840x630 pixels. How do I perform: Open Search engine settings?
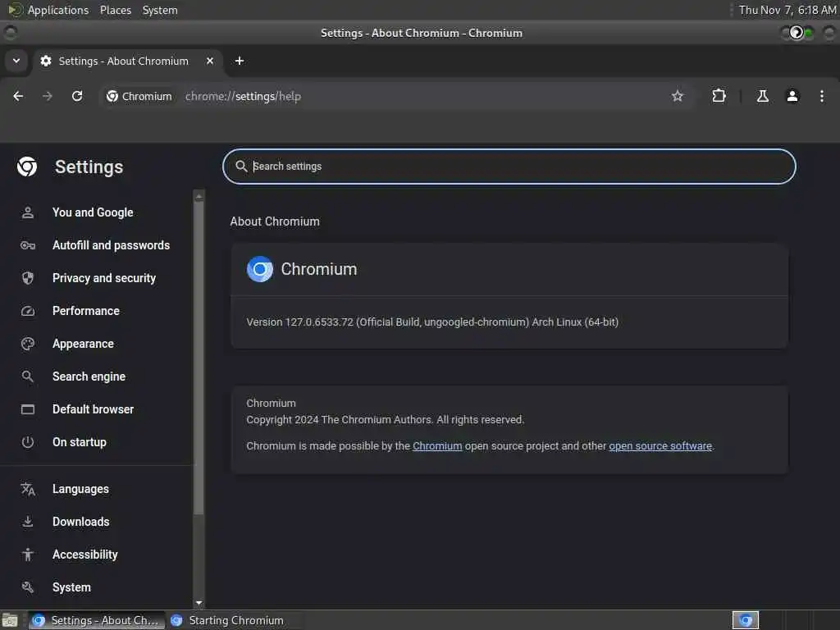(89, 376)
